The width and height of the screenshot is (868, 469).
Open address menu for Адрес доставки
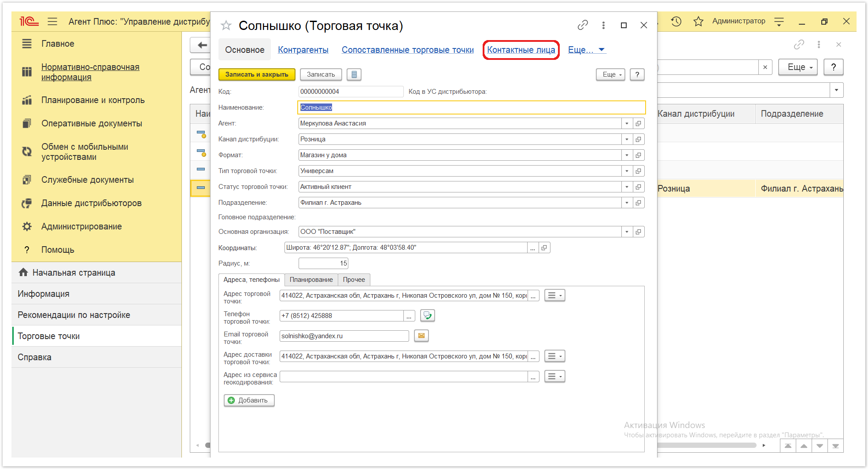(554, 356)
